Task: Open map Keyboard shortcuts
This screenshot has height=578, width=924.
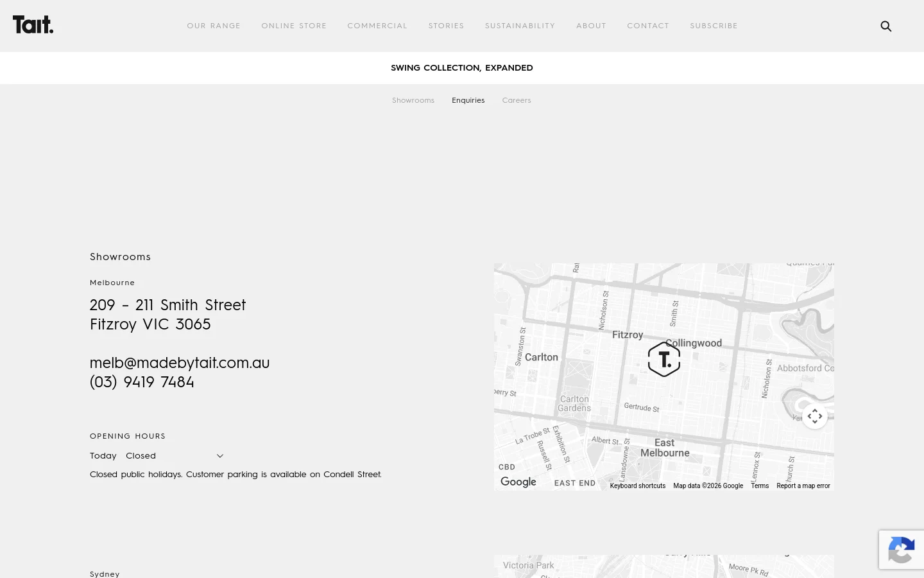Action: point(638,486)
